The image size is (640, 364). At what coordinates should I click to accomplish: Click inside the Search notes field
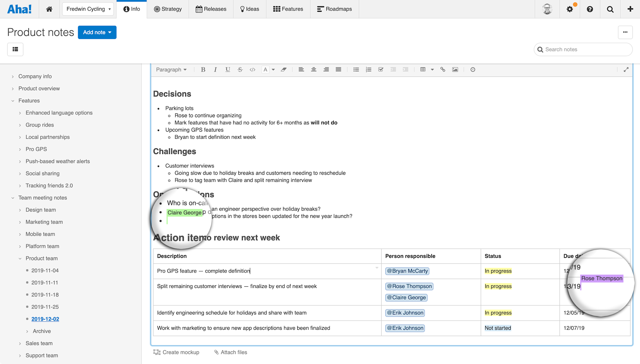[x=582, y=49]
